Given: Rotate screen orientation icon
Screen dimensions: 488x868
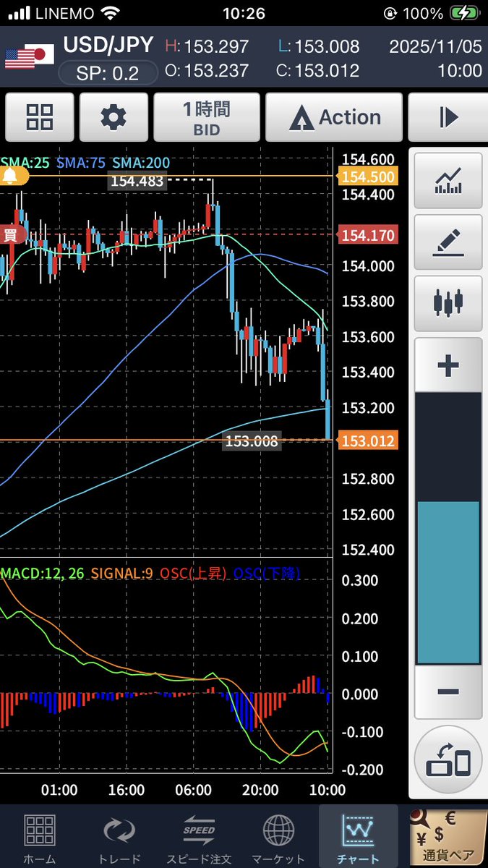Looking at the screenshot, I should click(448, 759).
